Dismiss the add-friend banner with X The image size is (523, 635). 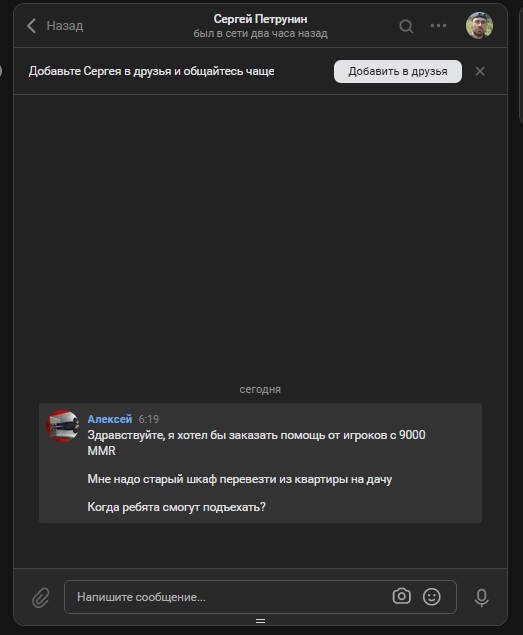[x=480, y=71]
